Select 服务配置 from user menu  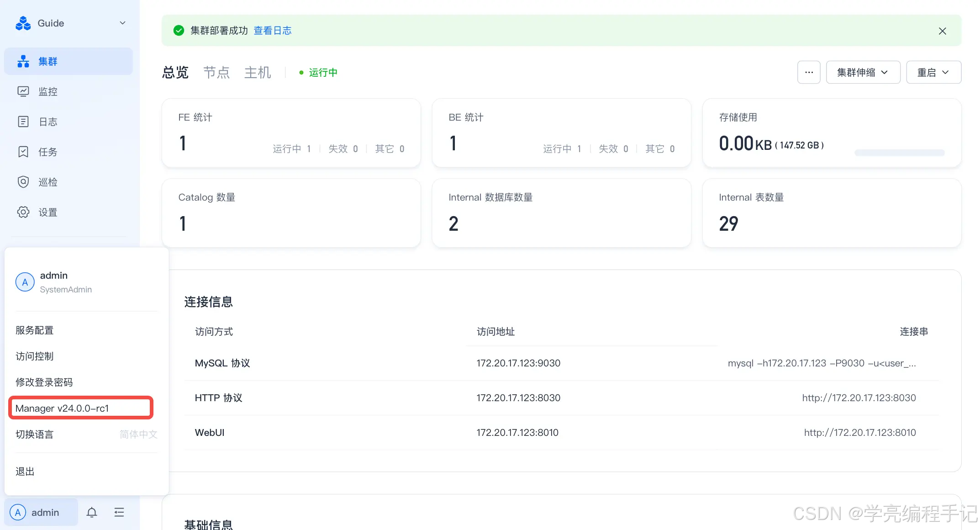(x=35, y=330)
